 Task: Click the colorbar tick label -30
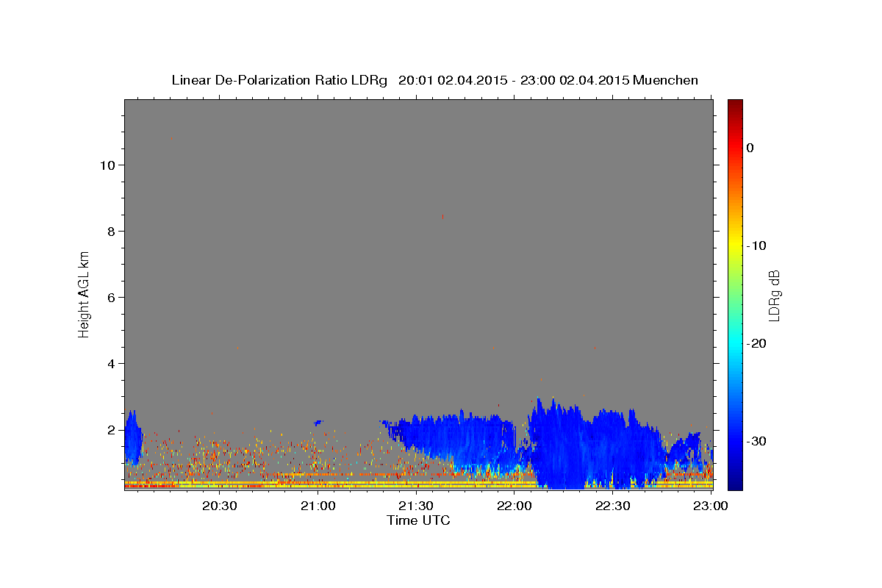[x=756, y=441]
